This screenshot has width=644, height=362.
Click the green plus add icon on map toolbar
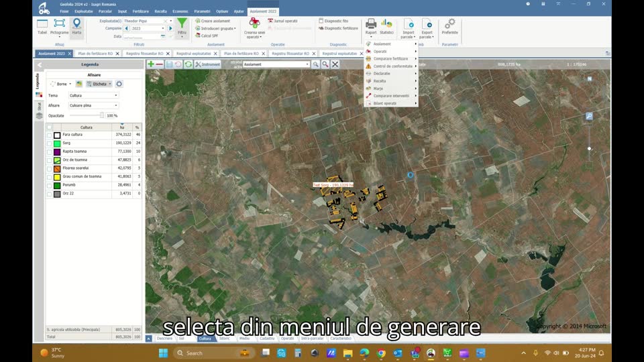151,64
